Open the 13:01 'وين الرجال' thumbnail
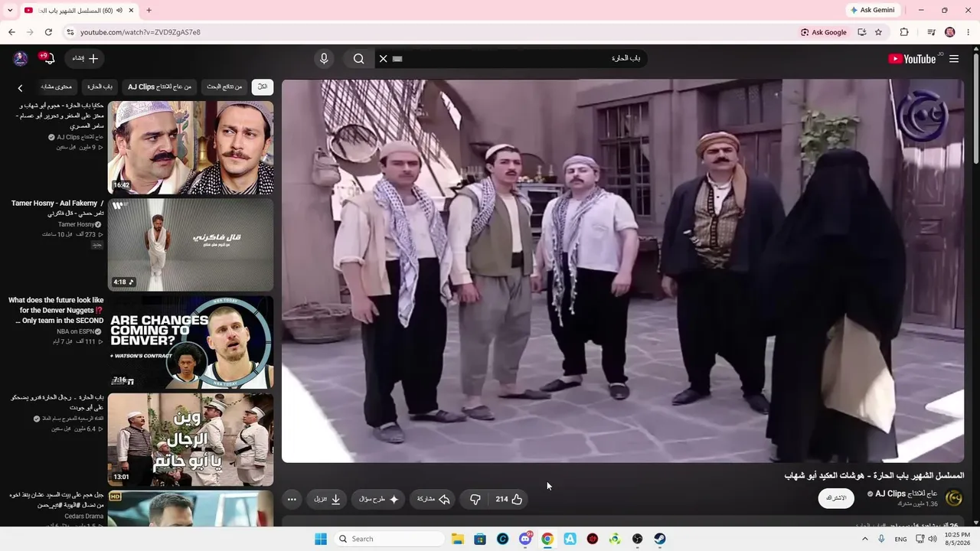 tap(191, 439)
